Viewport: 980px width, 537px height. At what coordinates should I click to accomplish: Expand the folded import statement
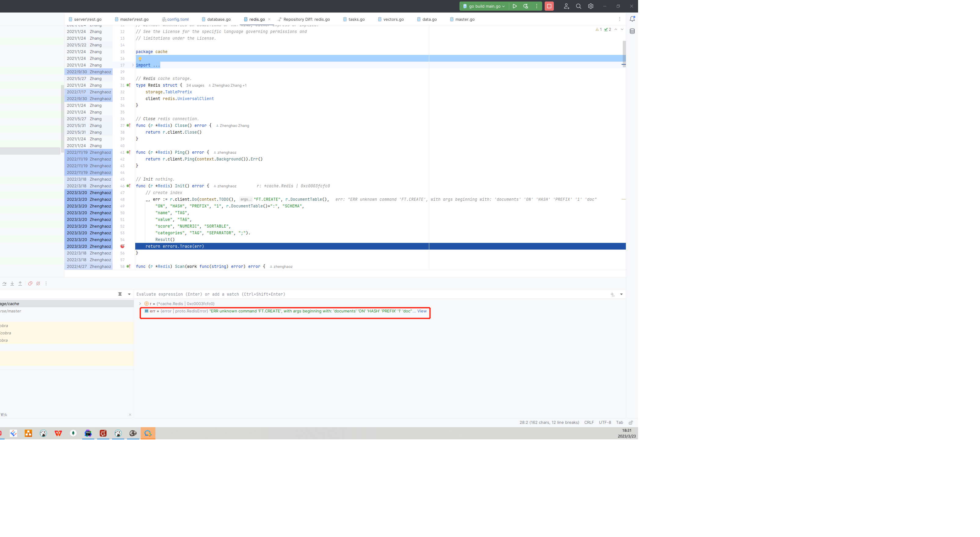coord(132,65)
